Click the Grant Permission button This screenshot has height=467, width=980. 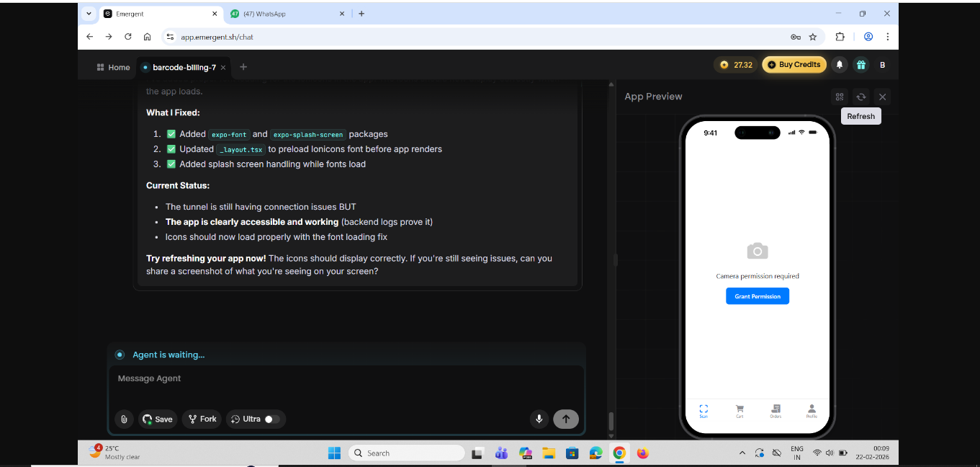(x=757, y=296)
